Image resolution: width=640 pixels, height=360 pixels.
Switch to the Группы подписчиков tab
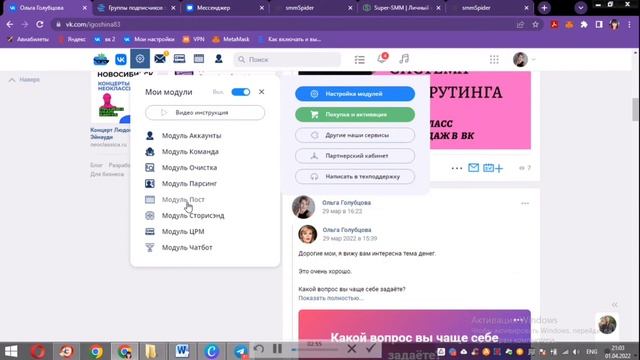135,8
